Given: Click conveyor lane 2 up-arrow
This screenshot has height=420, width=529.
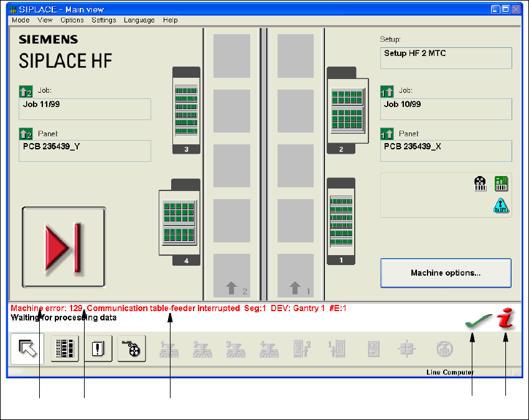Looking at the screenshot, I should coord(232,288).
